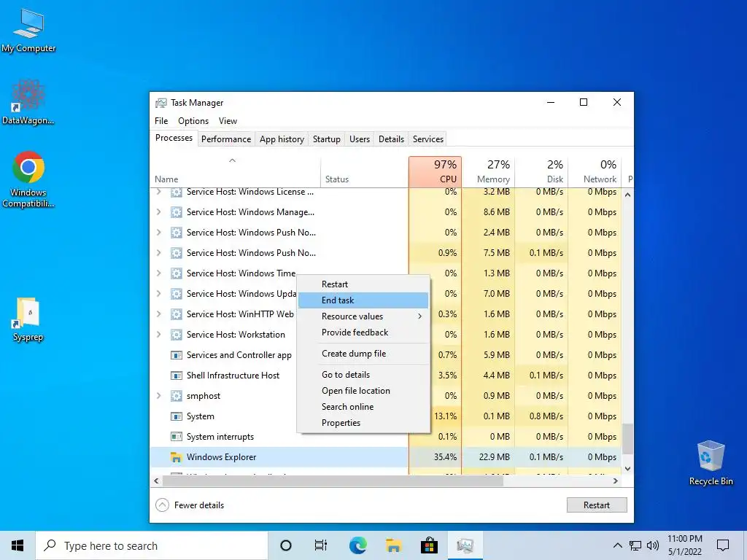Open Microsoft Store from the taskbar
The image size is (747, 560).
pyautogui.click(x=429, y=545)
